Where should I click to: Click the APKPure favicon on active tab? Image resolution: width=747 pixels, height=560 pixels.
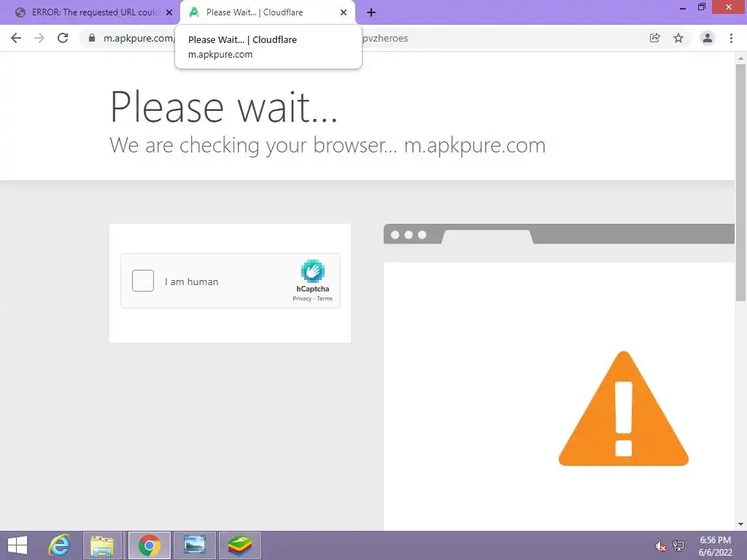194,12
